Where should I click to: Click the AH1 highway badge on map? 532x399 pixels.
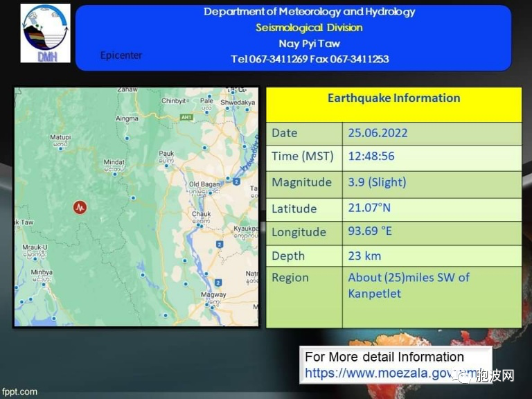point(186,117)
